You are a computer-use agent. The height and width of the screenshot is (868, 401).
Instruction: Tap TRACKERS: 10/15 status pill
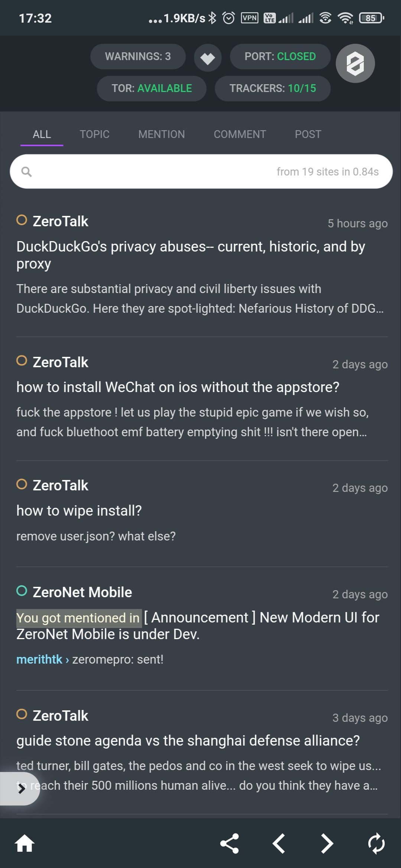(x=273, y=88)
